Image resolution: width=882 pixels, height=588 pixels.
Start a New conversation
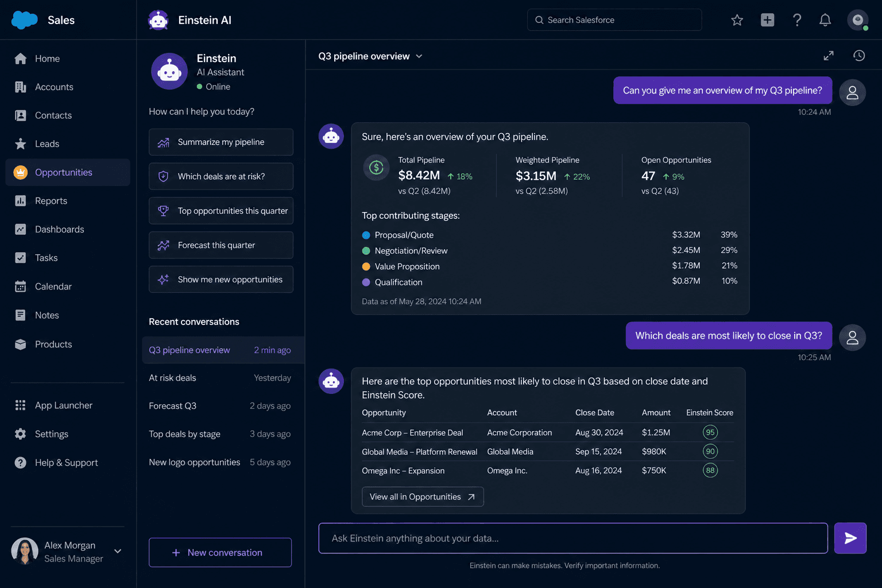point(220,552)
